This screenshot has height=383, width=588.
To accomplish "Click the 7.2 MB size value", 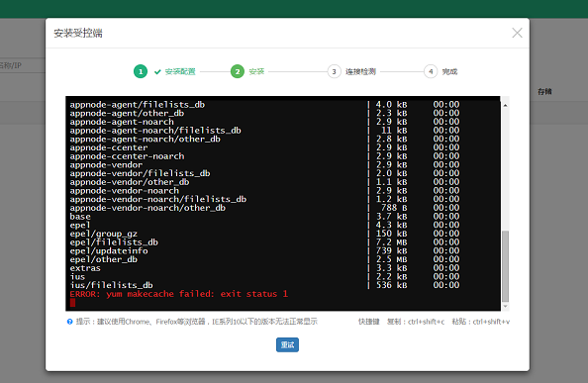I will click(x=391, y=242).
